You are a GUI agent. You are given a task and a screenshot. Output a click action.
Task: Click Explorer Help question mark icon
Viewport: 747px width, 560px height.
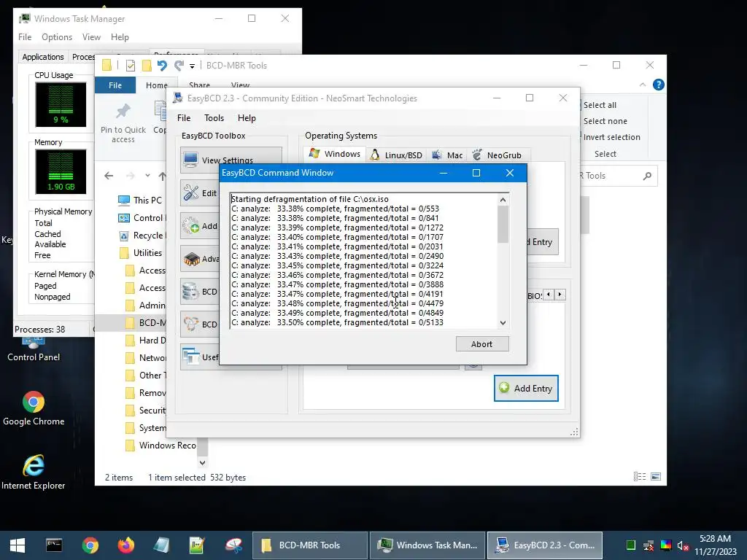point(659,85)
